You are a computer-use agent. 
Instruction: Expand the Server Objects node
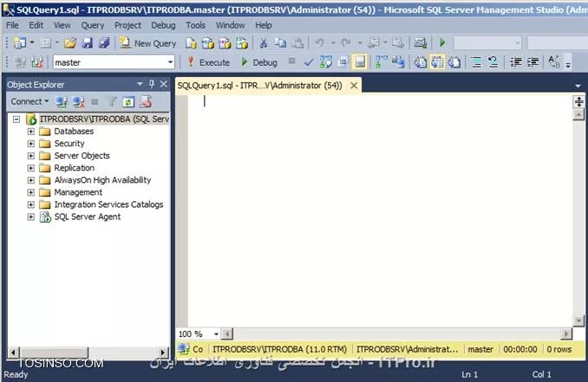[30, 156]
